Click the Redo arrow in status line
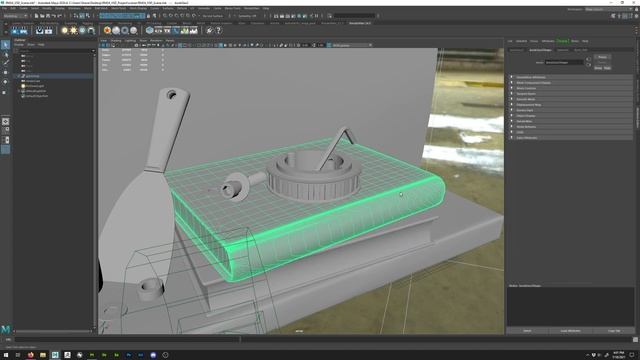 pos(60,16)
